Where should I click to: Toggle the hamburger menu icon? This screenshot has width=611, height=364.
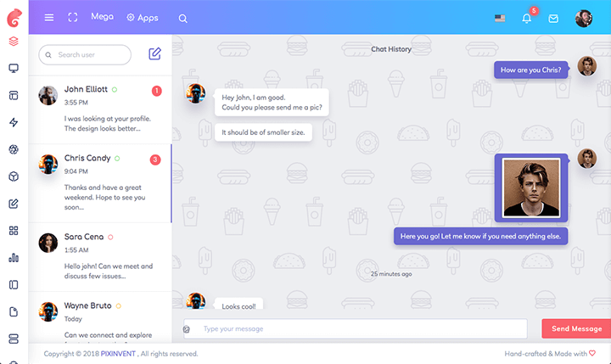(x=49, y=18)
